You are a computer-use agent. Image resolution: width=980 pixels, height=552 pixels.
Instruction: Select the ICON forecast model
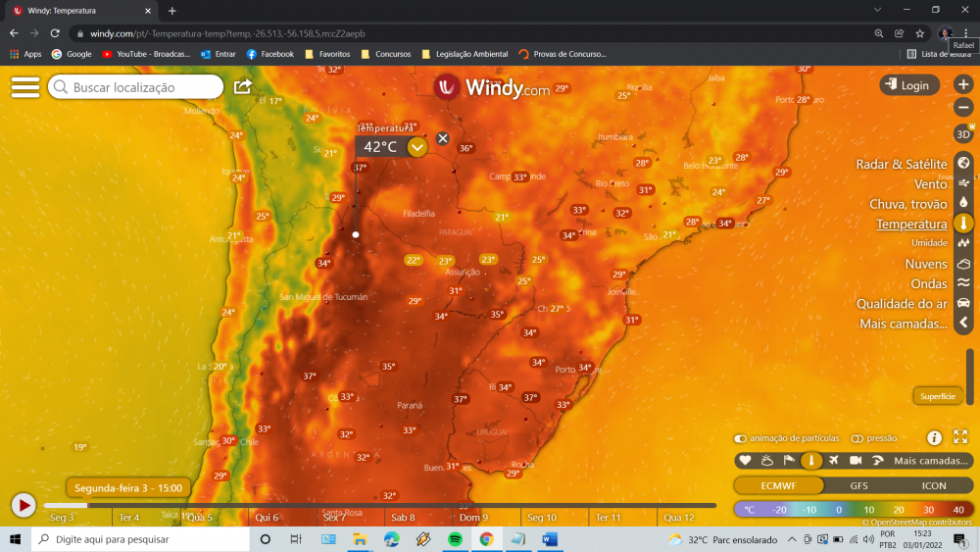tap(934, 485)
